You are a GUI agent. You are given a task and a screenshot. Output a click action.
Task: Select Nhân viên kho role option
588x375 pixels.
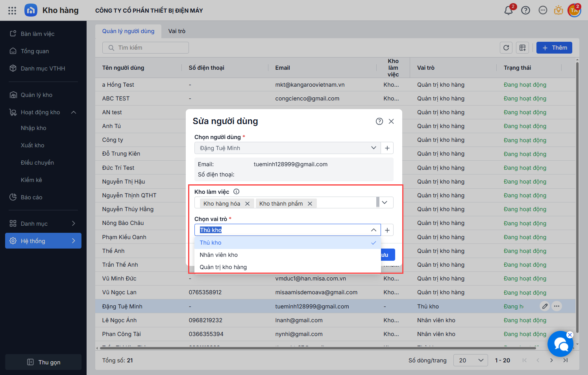pyautogui.click(x=218, y=255)
